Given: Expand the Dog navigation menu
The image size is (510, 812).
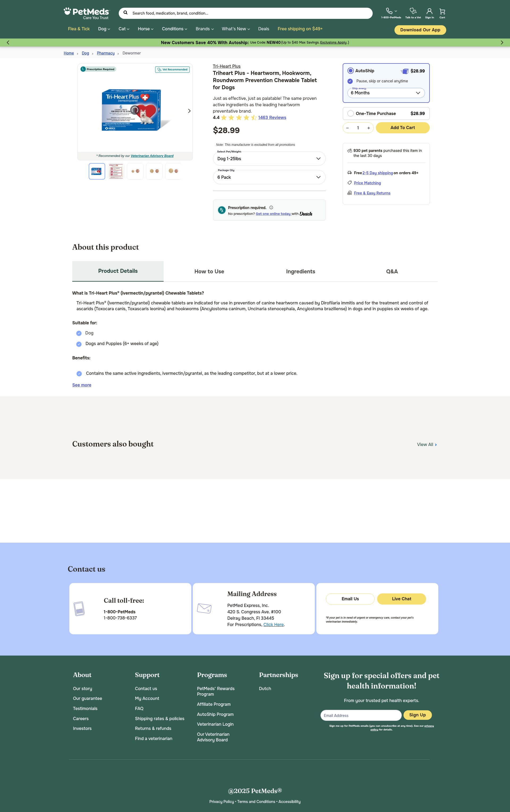Looking at the screenshot, I should tap(104, 29).
